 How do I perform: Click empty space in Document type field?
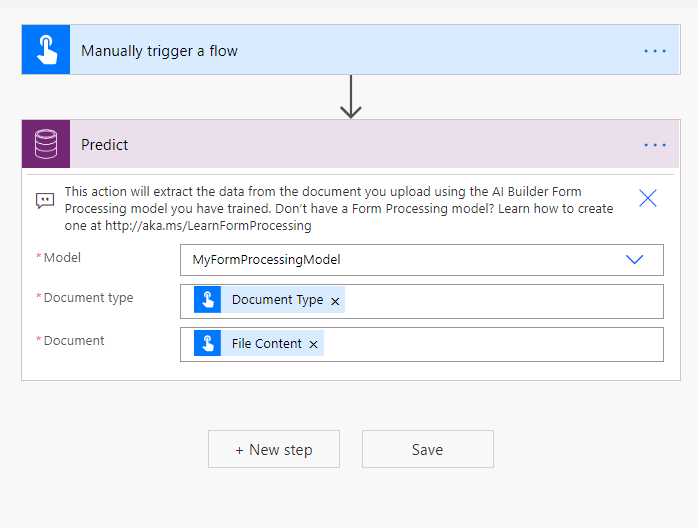pyautogui.click(x=500, y=301)
